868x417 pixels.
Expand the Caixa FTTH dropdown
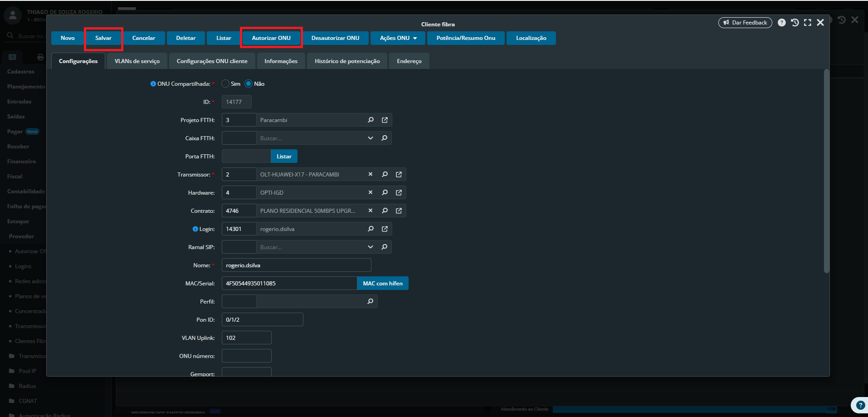point(371,138)
